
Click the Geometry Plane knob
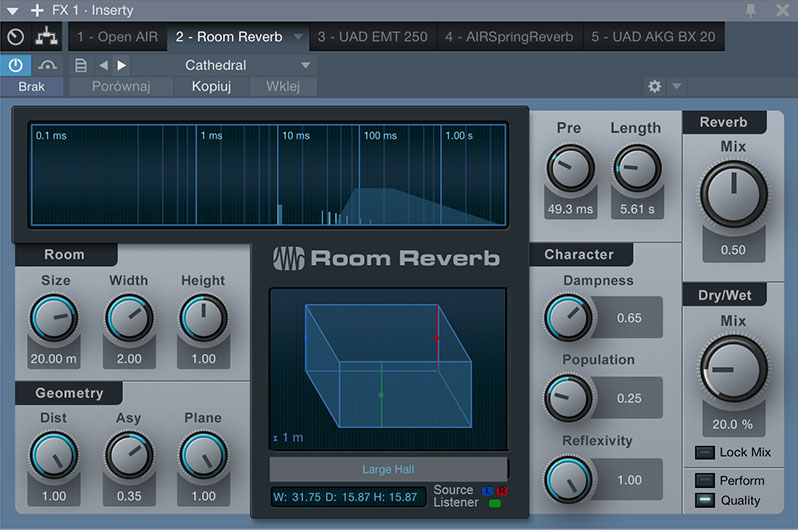(x=204, y=455)
